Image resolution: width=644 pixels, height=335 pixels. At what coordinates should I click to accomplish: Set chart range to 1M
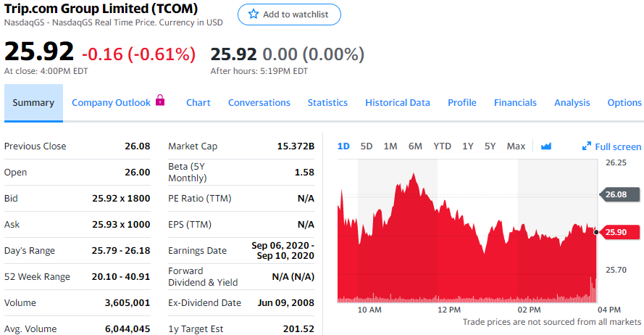(390, 146)
